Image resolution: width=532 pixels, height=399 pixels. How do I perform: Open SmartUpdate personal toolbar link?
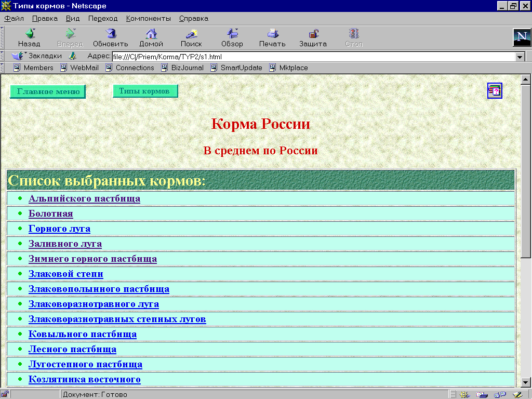236,68
